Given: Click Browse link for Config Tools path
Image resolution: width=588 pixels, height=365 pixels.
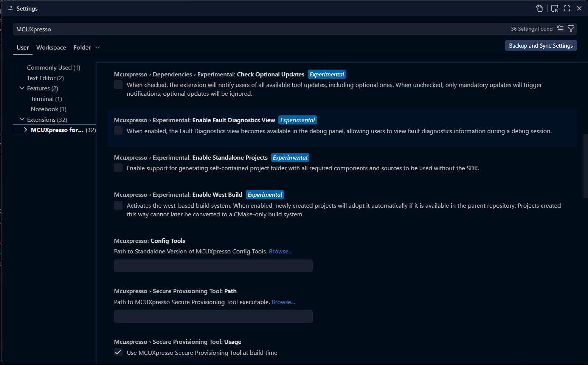Looking at the screenshot, I should (281, 252).
